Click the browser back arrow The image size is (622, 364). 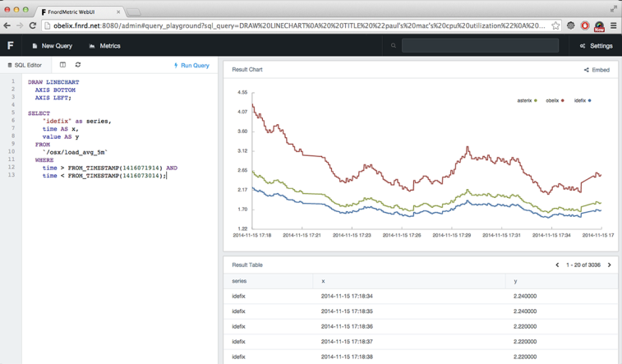point(7,25)
